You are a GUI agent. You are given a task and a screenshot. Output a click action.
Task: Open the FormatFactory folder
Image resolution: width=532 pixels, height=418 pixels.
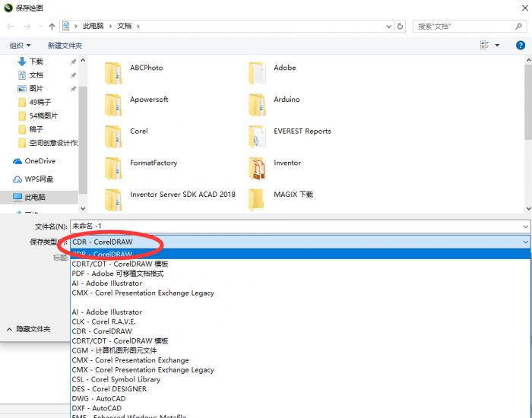pos(153,163)
